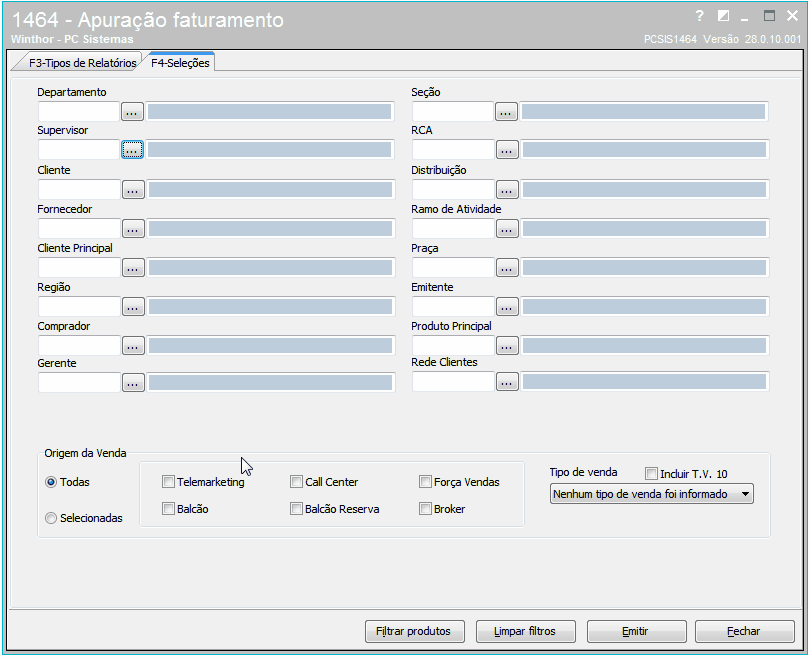Focus the Comprador code input field
The height and width of the screenshot is (658, 811).
pos(79,346)
